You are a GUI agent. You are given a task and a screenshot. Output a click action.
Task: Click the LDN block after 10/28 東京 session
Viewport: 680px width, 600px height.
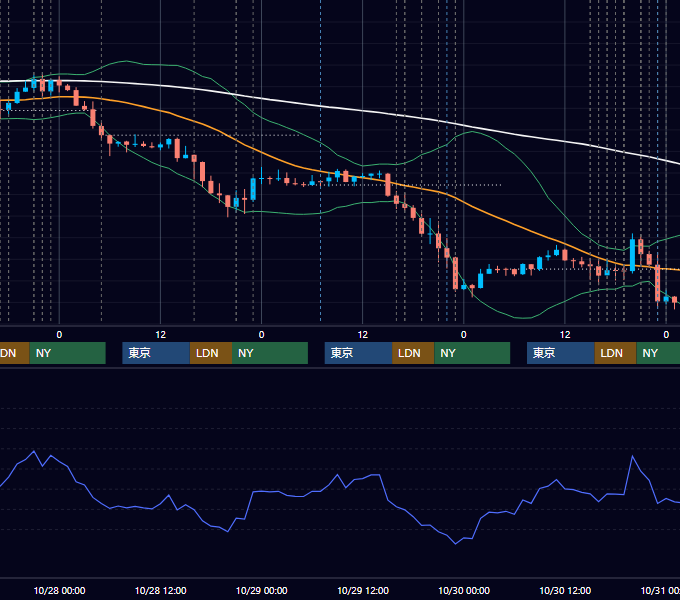pyautogui.click(x=211, y=353)
